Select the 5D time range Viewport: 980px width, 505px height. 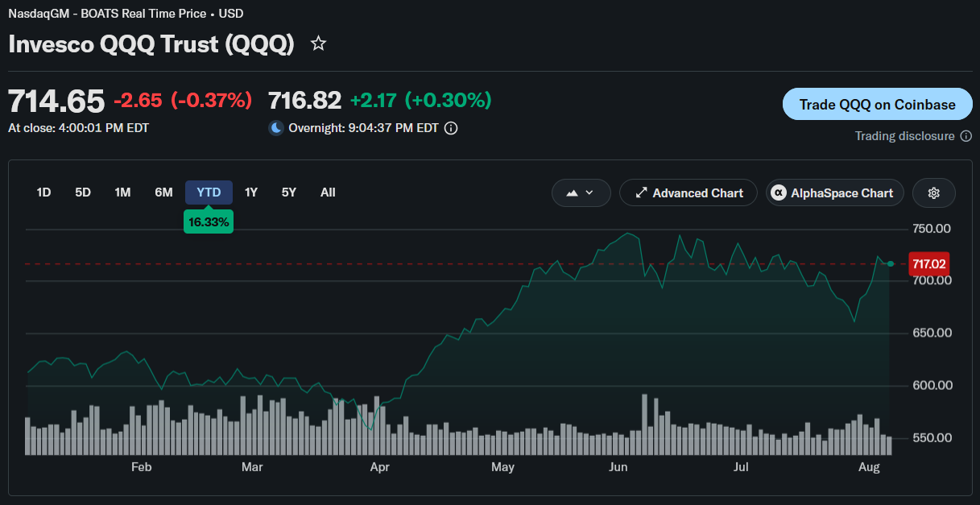[x=83, y=192]
